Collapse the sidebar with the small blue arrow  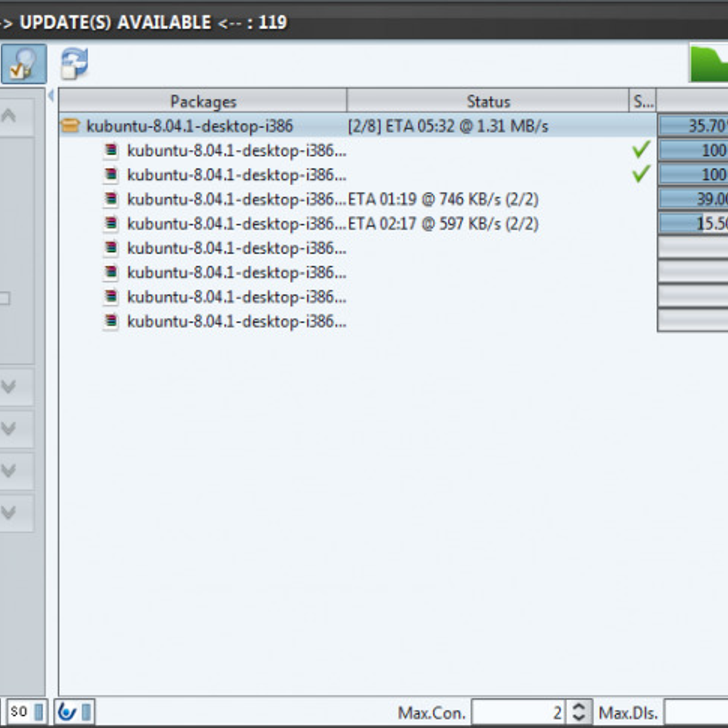tap(51, 96)
